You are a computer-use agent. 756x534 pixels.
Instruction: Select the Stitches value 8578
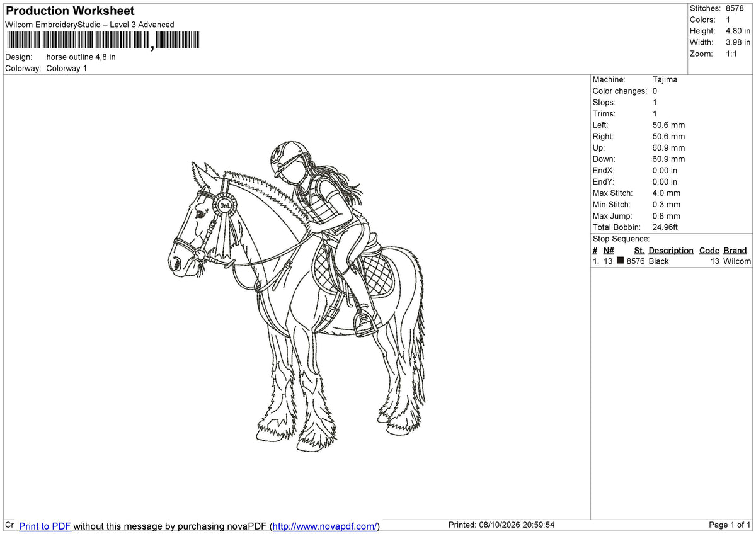[735, 8]
